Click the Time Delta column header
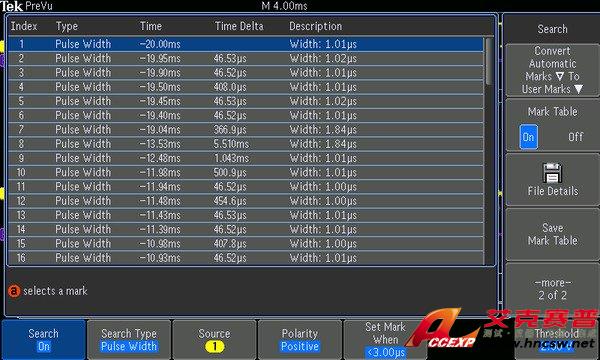This screenshot has width=600, height=360. 239,26
